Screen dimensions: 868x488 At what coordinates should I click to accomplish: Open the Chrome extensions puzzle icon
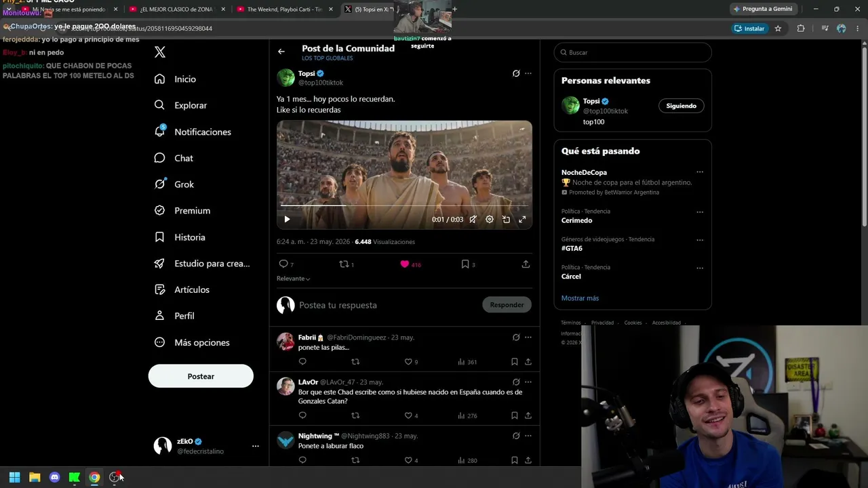tap(801, 28)
